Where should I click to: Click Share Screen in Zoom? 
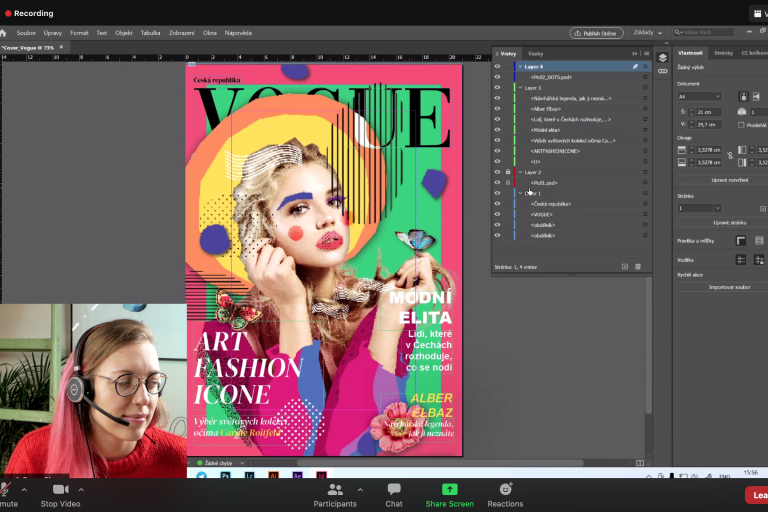point(449,494)
